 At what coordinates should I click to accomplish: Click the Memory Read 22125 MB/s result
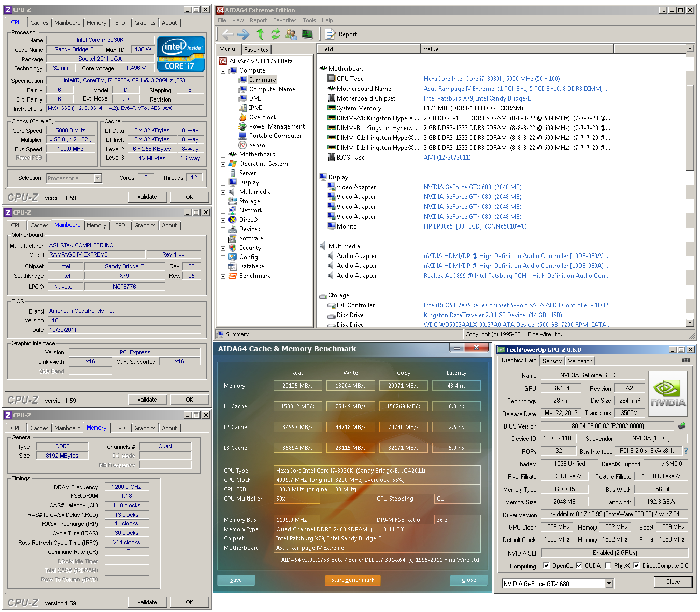297,386
